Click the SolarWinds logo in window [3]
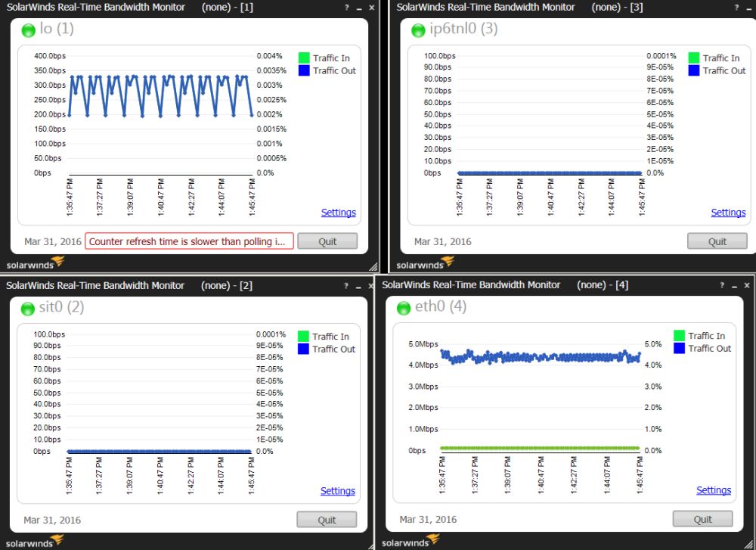Viewport: 756px width, 550px height. (425, 263)
